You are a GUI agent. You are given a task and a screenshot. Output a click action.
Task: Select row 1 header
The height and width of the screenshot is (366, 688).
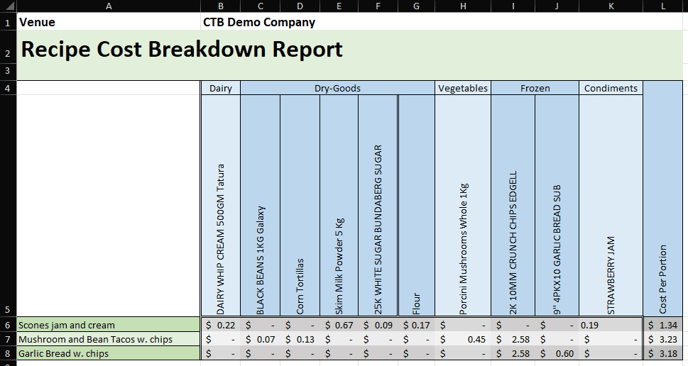pyautogui.click(x=8, y=22)
